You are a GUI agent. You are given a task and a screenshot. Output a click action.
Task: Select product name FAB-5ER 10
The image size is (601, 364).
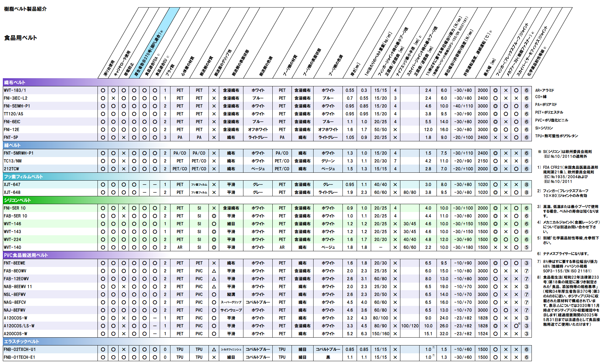coord(15,216)
